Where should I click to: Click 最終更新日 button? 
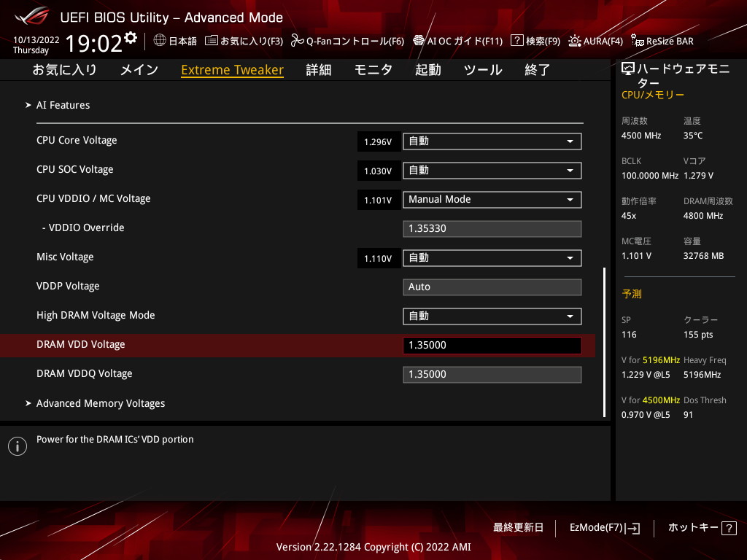tap(518, 528)
